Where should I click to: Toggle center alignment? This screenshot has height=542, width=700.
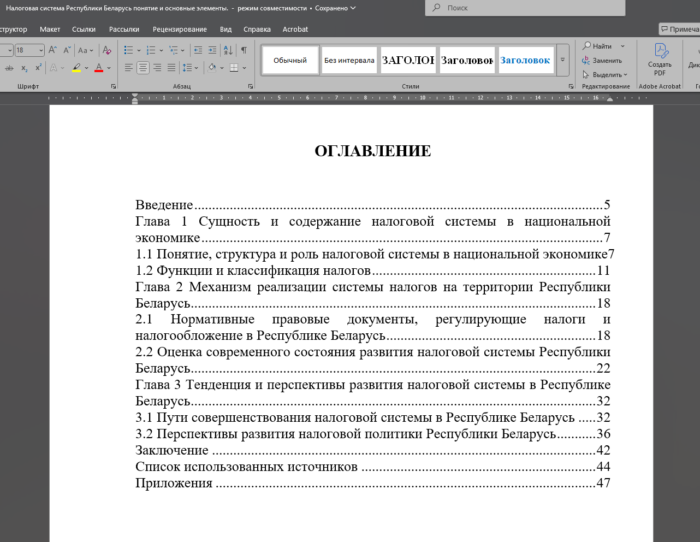pyautogui.click(x=143, y=68)
